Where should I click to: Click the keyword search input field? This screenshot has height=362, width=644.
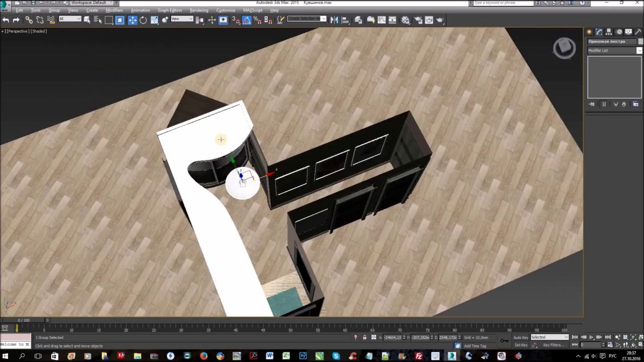(503, 3)
